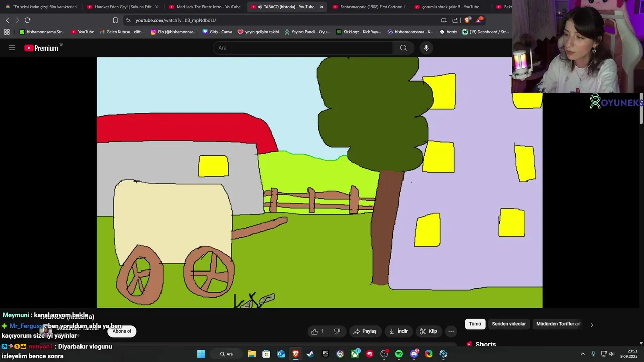Open the Yayıncı Paneli bookmark
The height and width of the screenshot is (362, 644).
click(307, 32)
